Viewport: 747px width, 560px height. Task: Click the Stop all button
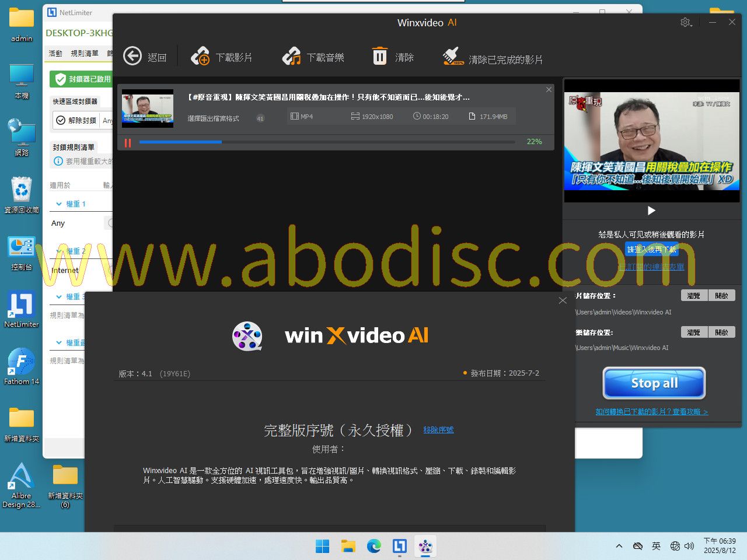pyautogui.click(x=654, y=383)
